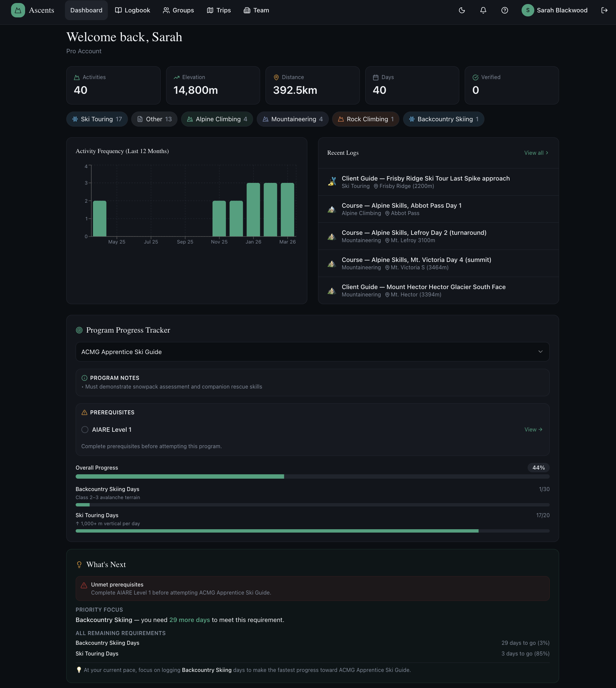Open the notifications bell
The image size is (616, 688).
[x=483, y=10]
